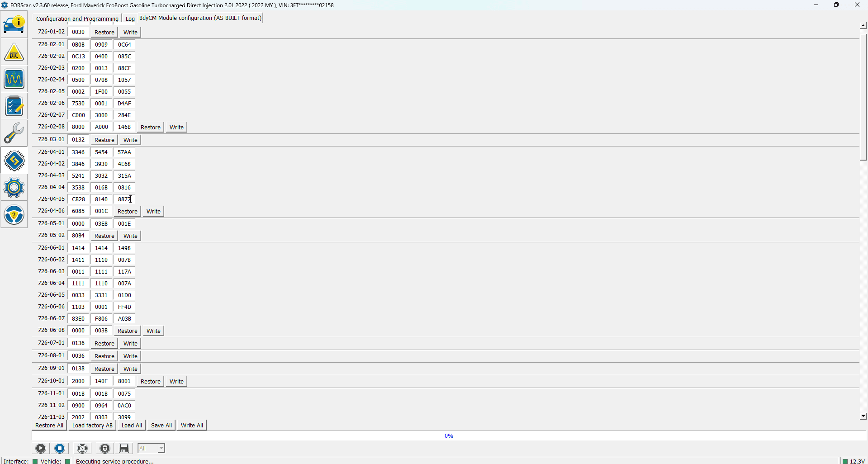Select BdyCM Module configuration tab
This screenshot has width=868, height=464.
pos(200,18)
